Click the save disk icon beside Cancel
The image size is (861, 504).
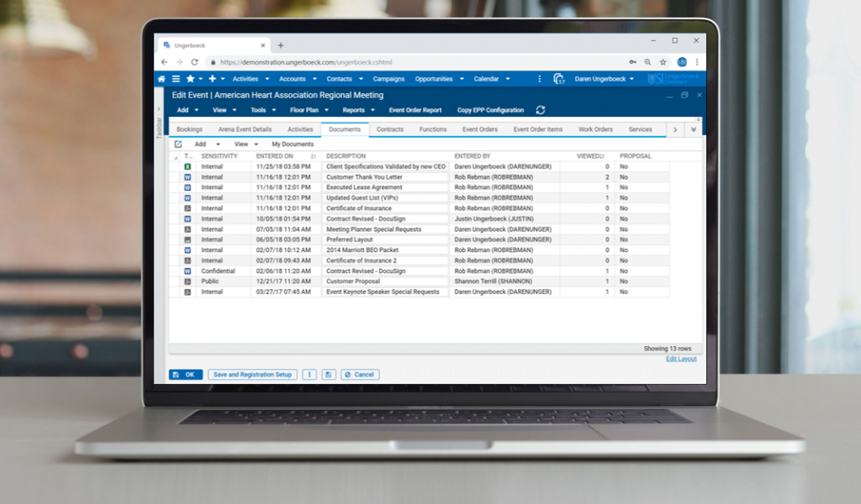click(x=327, y=375)
